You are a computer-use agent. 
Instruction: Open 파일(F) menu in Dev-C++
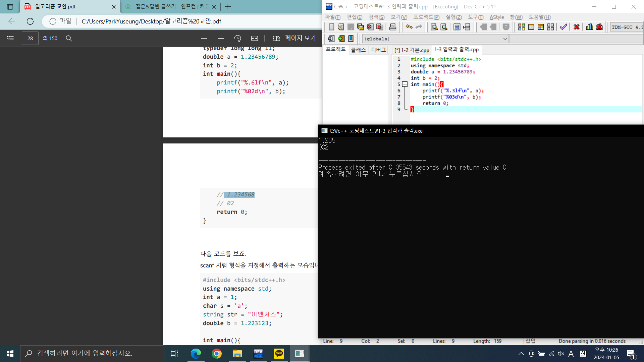(x=332, y=17)
